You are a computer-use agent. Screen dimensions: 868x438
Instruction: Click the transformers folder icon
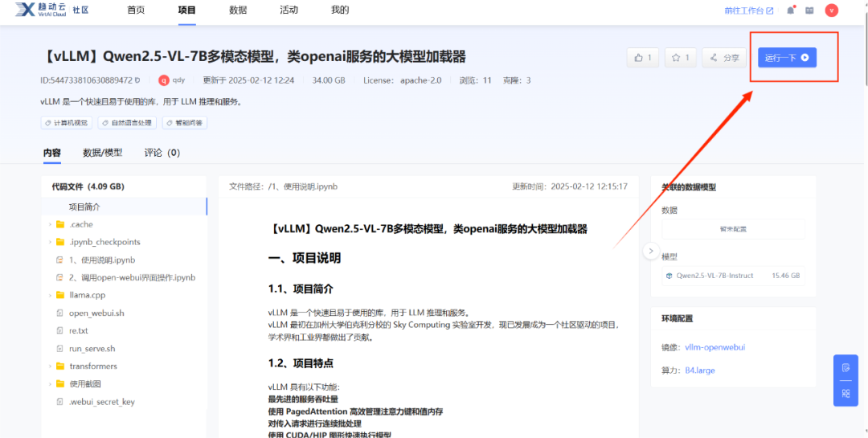pos(59,366)
